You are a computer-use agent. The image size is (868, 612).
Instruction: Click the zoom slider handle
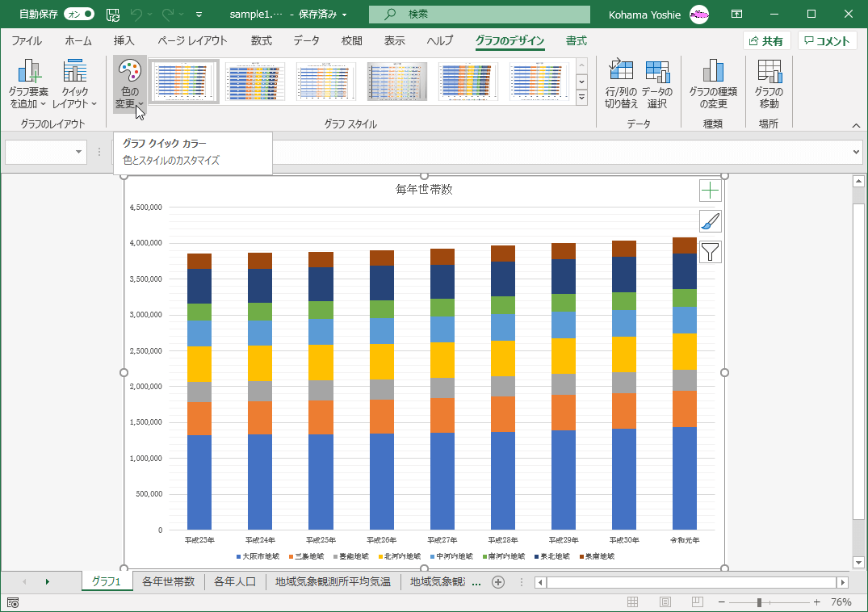(x=759, y=602)
